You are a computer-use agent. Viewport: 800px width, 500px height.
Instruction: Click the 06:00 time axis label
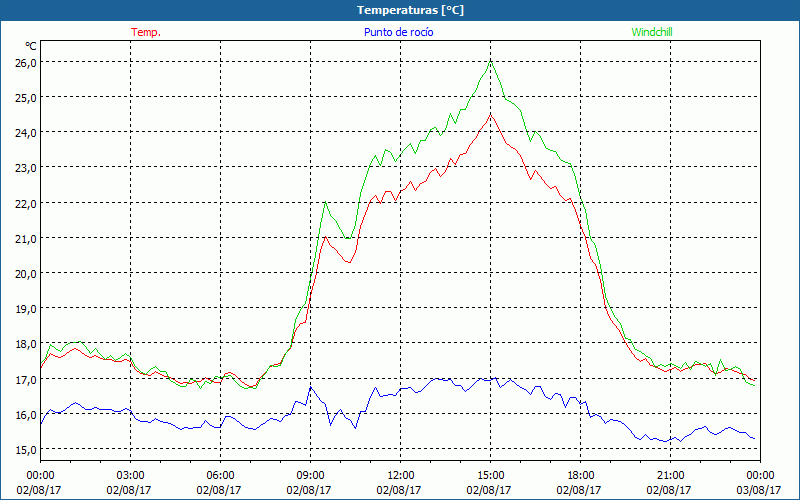220,475
